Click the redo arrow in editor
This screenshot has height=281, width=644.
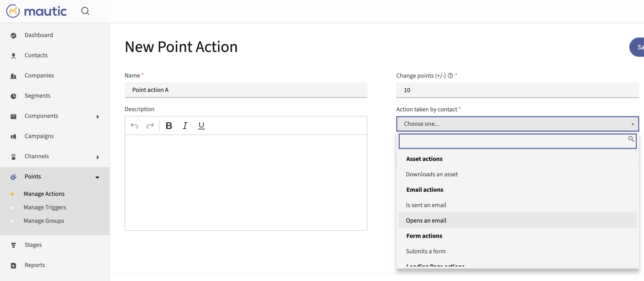click(150, 126)
